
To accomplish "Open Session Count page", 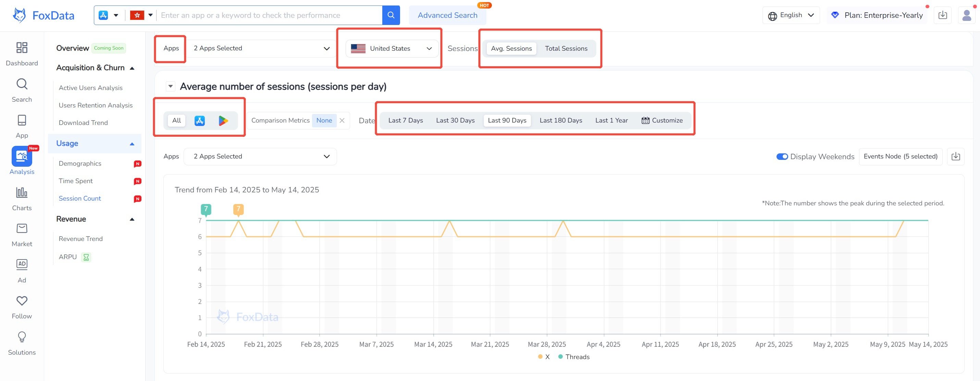I will tap(79, 199).
